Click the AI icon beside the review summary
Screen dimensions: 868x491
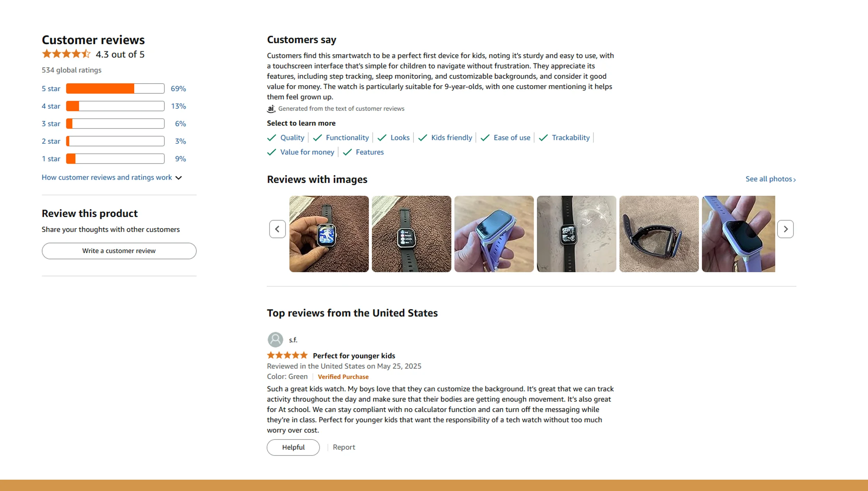tap(271, 109)
